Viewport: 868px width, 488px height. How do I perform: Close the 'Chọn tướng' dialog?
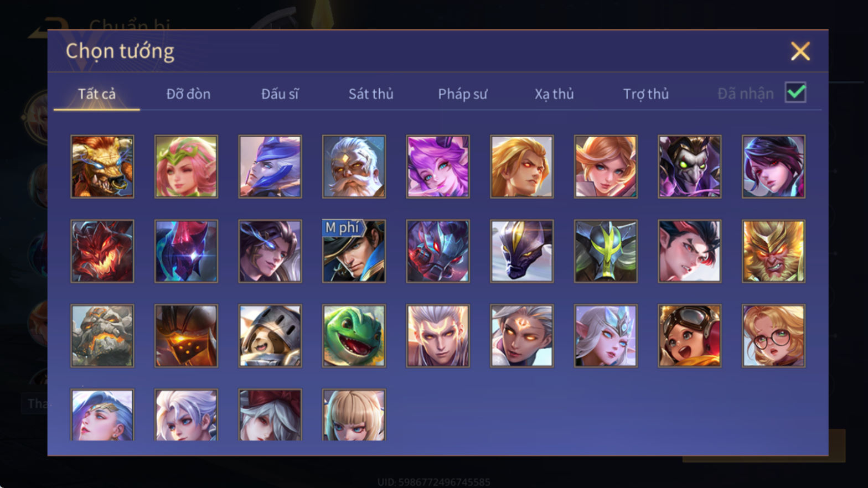coord(800,51)
